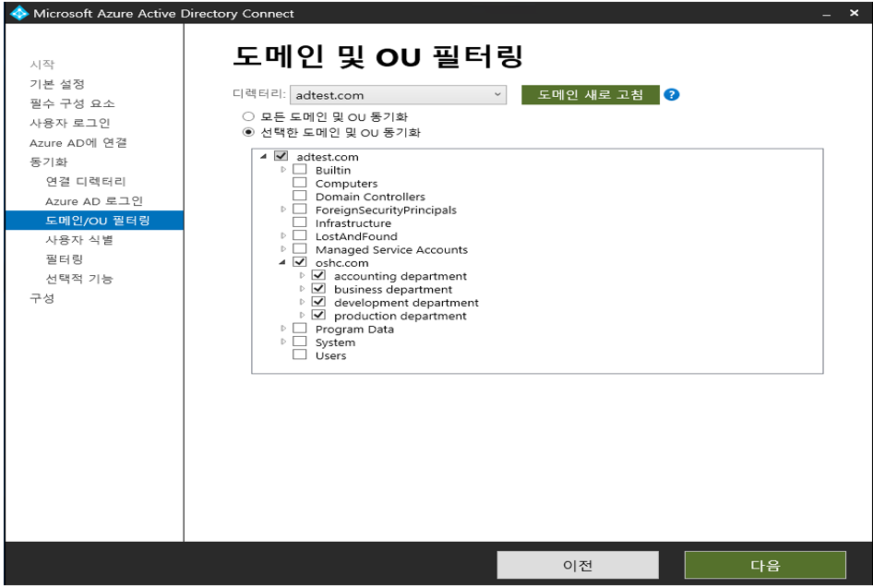Check the ForeignSecurityPrincipals checkbox
873x588 pixels.
[300, 210]
